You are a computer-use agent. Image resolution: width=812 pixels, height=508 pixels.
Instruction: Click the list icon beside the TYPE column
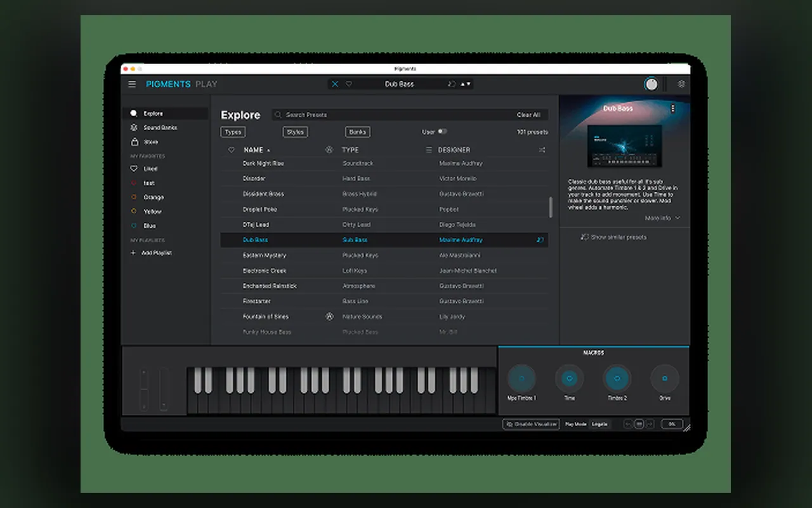coord(429,150)
